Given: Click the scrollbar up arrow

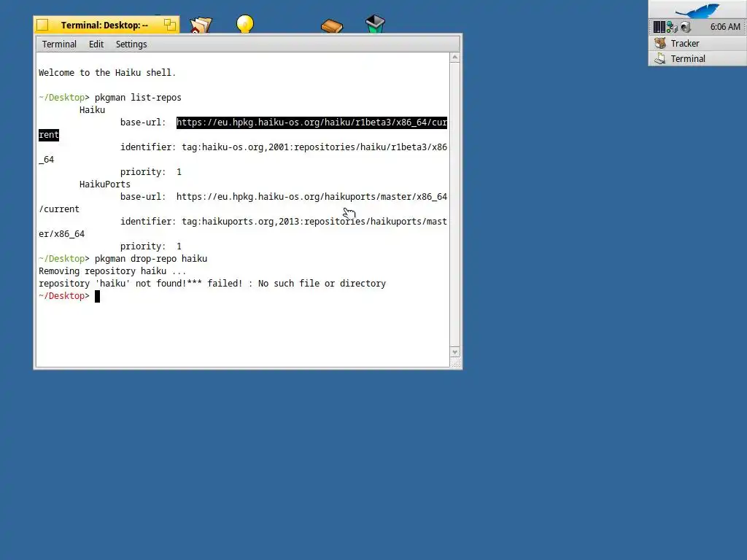Looking at the screenshot, I should pyautogui.click(x=455, y=58).
